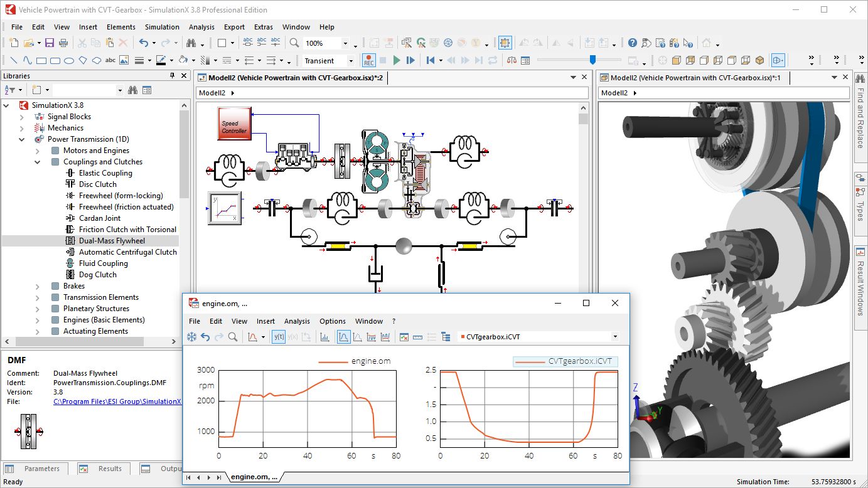The image size is (868, 488).
Task: Toggle the dotted curve points display mode
Action: click(x=358, y=337)
